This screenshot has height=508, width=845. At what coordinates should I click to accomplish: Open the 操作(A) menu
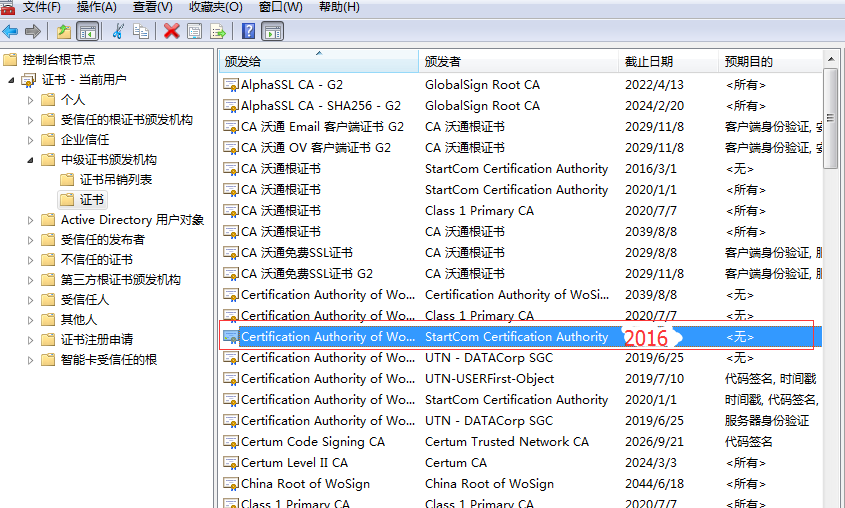point(97,7)
